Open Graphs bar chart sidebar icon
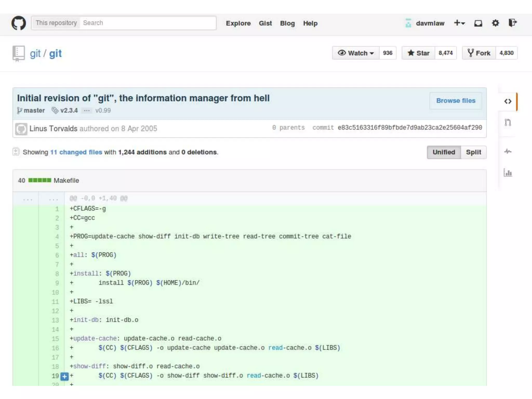Image resolution: width=532 pixels, height=399 pixels. [x=508, y=173]
